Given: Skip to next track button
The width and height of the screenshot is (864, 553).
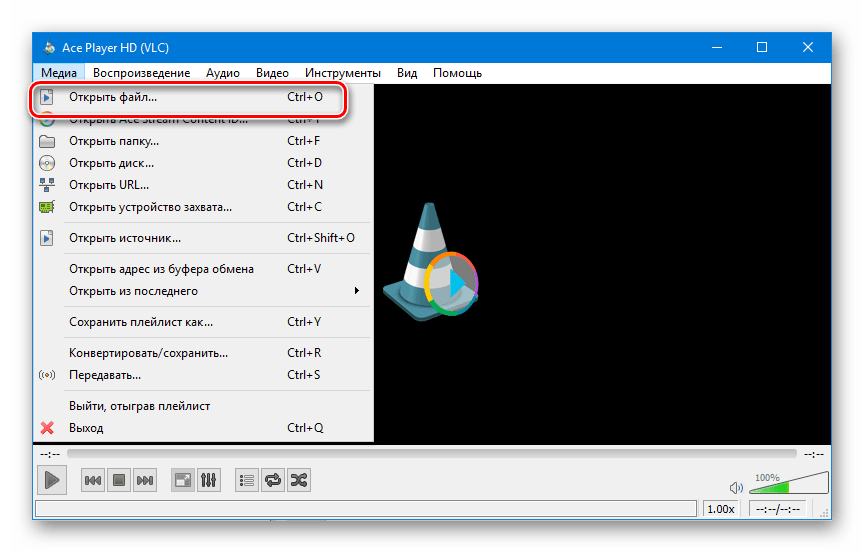Looking at the screenshot, I should pyautogui.click(x=144, y=480).
